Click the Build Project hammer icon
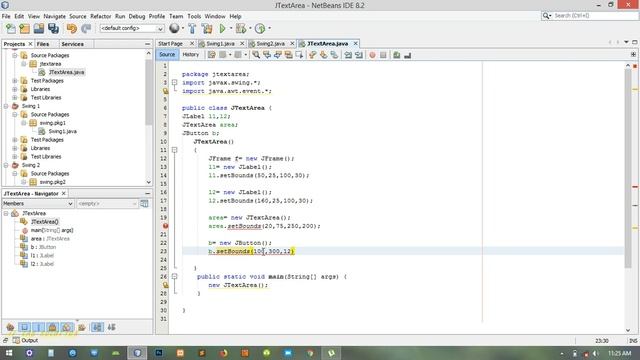 click(192, 28)
